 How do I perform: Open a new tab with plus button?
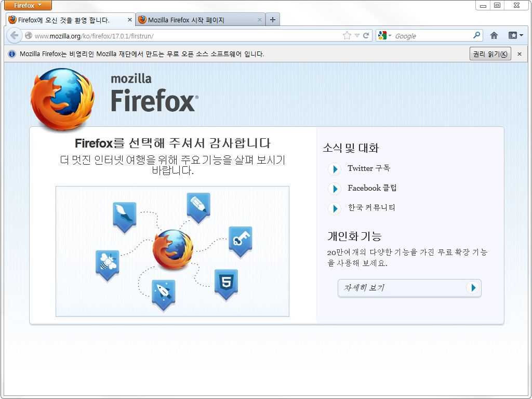[273, 20]
